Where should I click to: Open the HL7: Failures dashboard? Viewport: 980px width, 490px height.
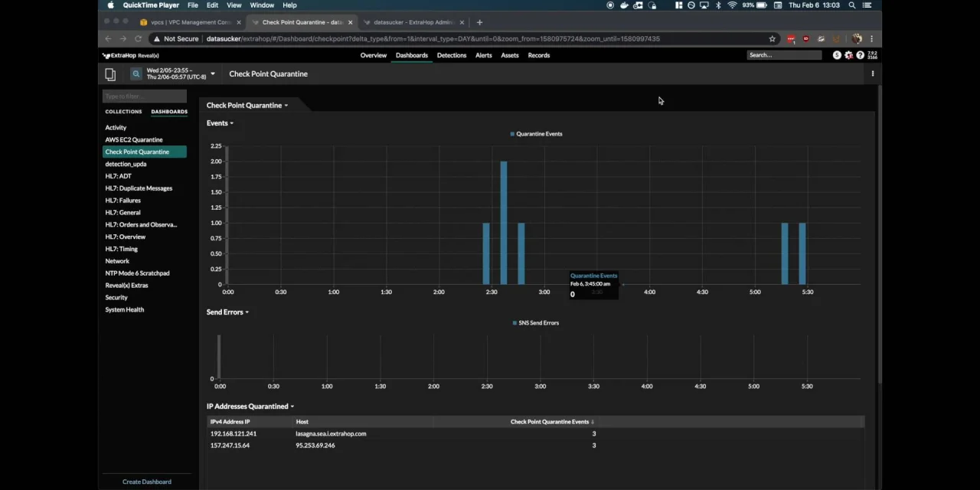coord(123,201)
